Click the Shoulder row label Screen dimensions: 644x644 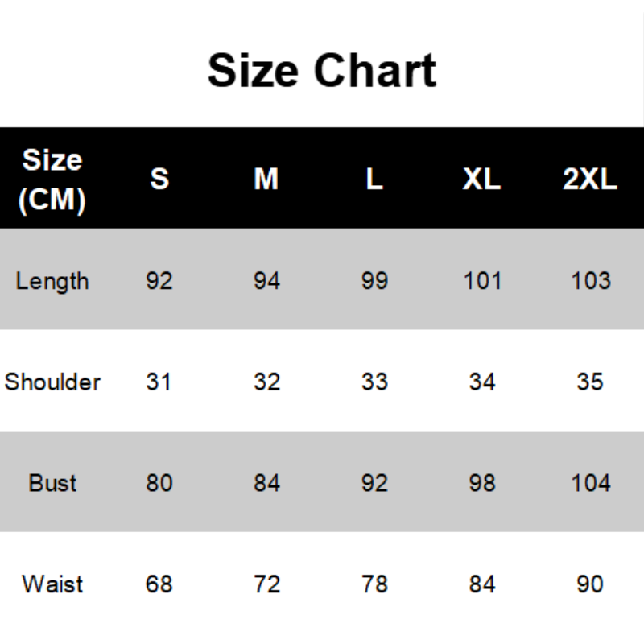[x=52, y=382]
